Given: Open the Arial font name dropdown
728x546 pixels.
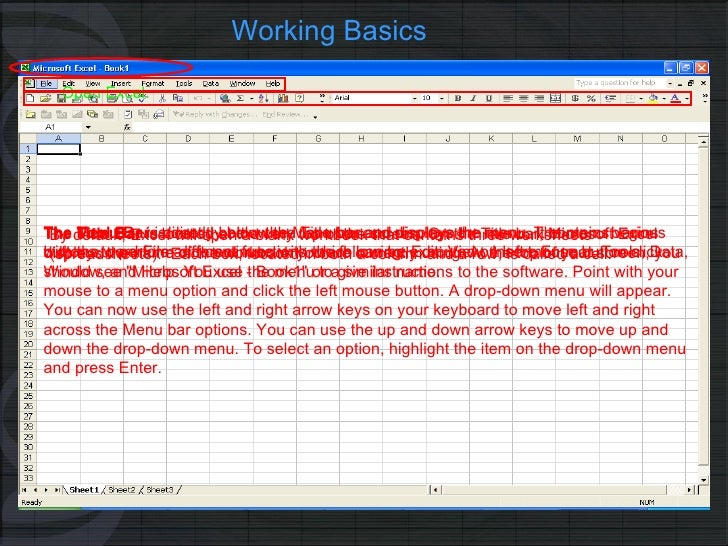Looking at the screenshot, I should click(415, 98).
